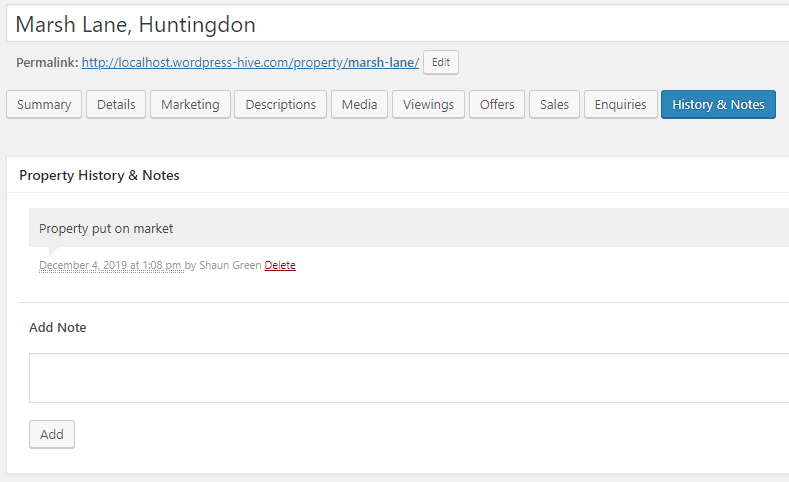View the Enquiries tab
The image size is (789, 482).
[620, 105]
